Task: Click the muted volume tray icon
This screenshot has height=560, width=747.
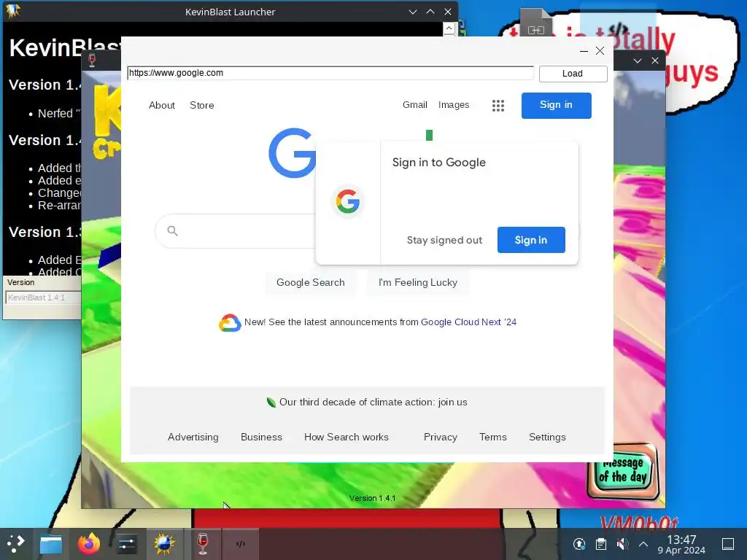Action: coord(622,544)
